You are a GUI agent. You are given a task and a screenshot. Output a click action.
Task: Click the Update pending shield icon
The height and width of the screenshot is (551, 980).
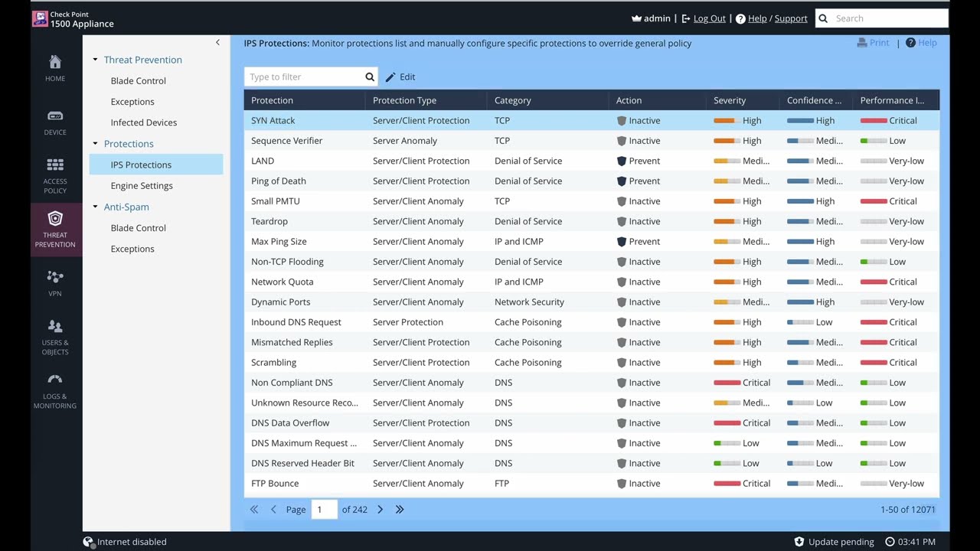(x=799, y=542)
